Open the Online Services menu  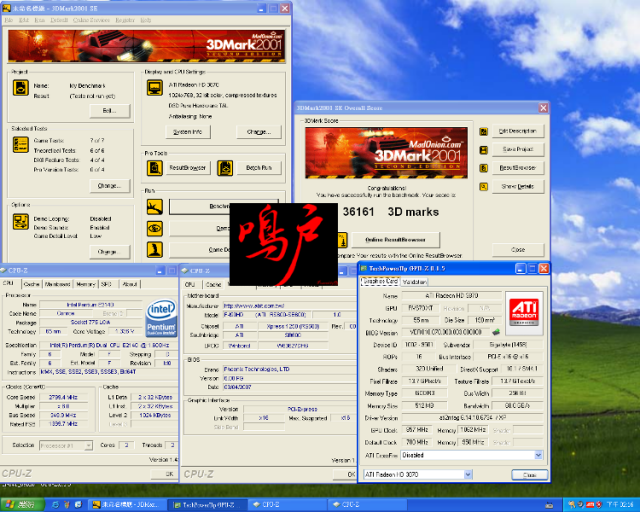91,20
